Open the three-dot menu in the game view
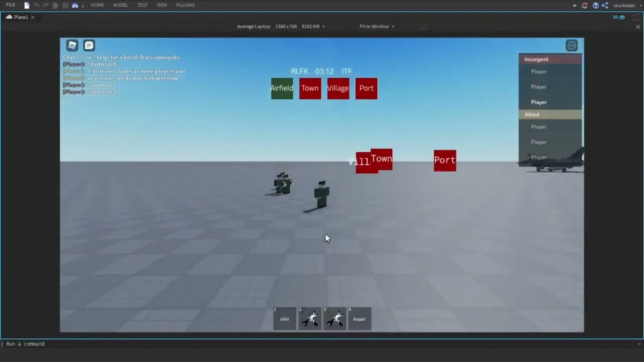The height and width of the screenshot is (362, 644). [x=572, y=46]
